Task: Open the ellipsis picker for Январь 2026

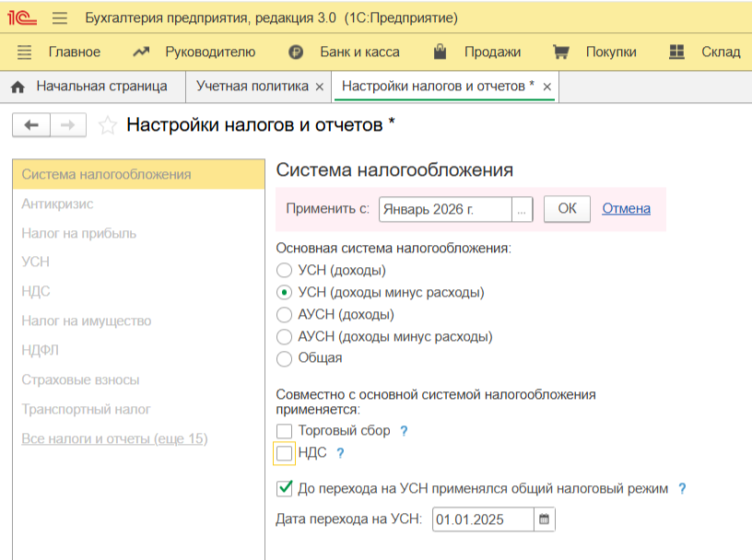Action: pos(523,209)
